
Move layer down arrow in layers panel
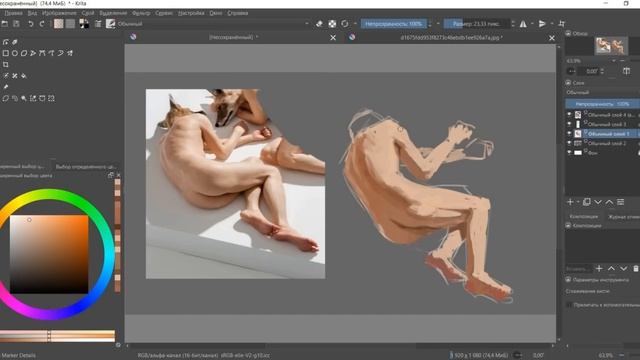click(x=598, y=202)
